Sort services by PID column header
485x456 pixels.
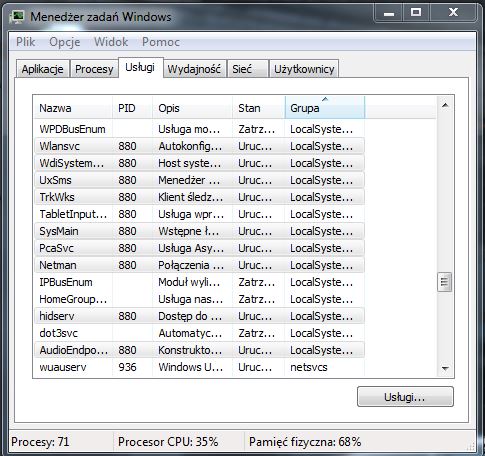pyautogui.click(x=132, y=108)
